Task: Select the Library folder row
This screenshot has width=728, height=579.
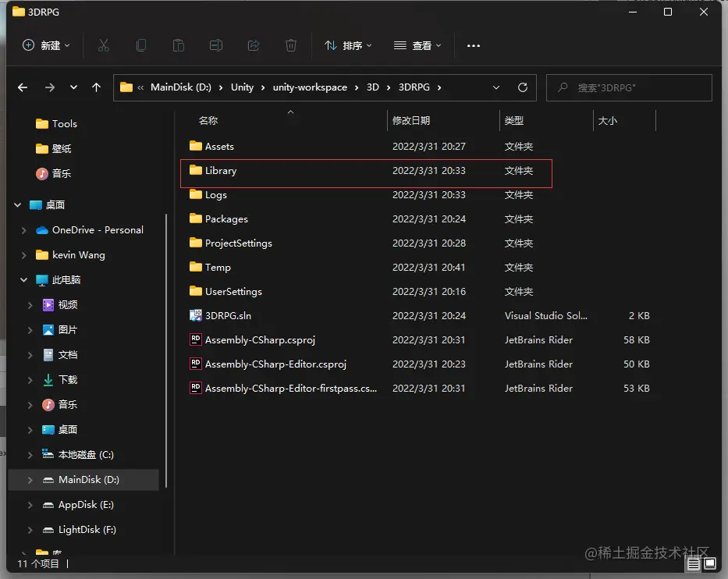Action: pyautogui.click(x=366, y=171)
